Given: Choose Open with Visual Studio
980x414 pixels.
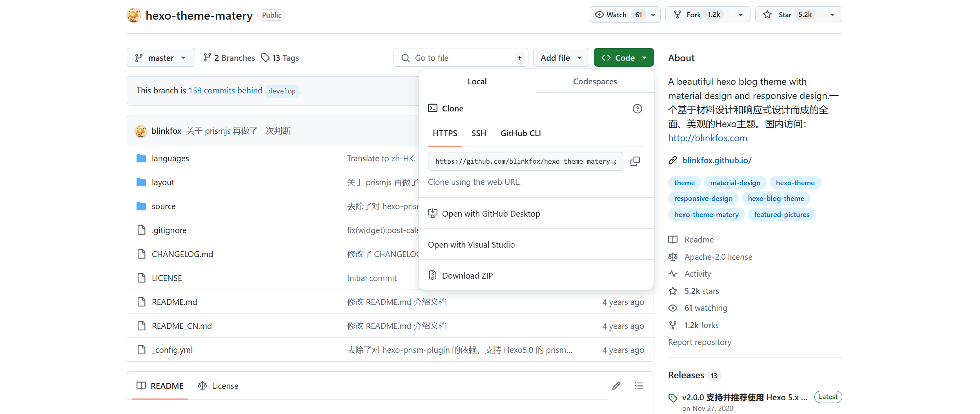Looking at the screenshot, I should tap(536, 244).
